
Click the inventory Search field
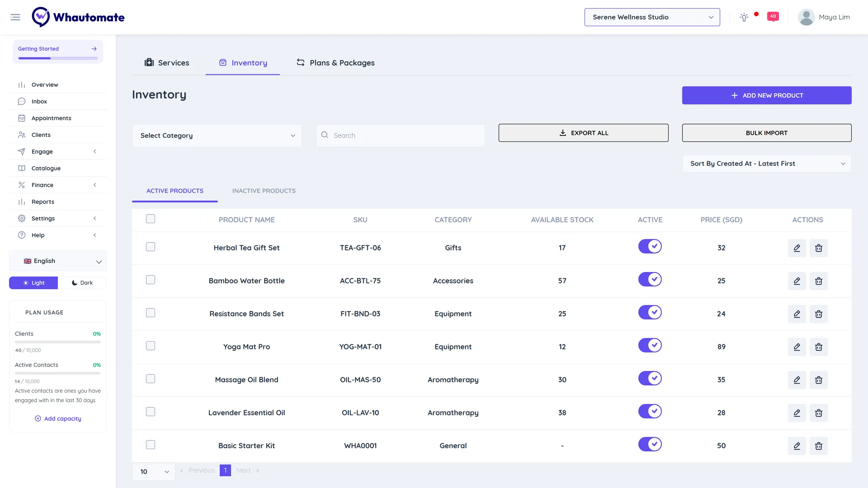click(400, 136)
